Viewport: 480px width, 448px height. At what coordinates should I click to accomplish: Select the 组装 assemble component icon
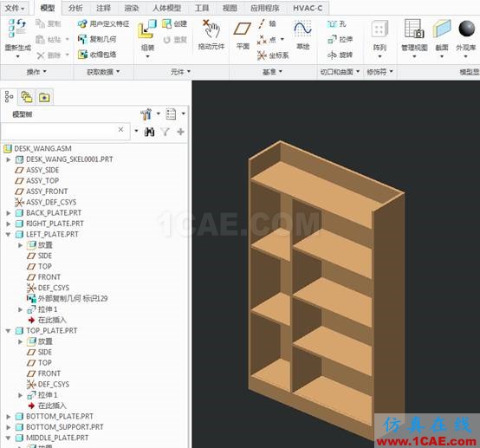pyautogui.click(x=147, y=29)
